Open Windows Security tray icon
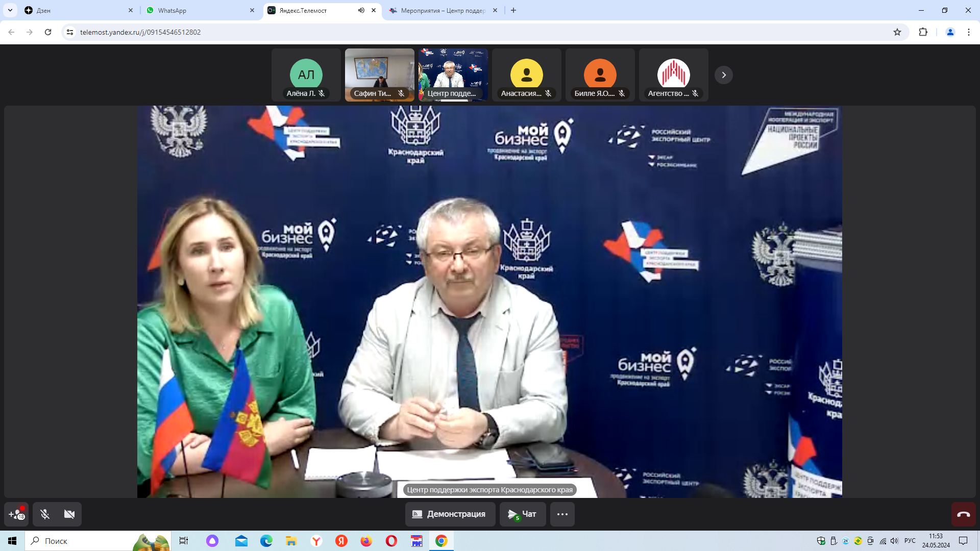Viewport: 980px width, 551px height. click(821, 541)
